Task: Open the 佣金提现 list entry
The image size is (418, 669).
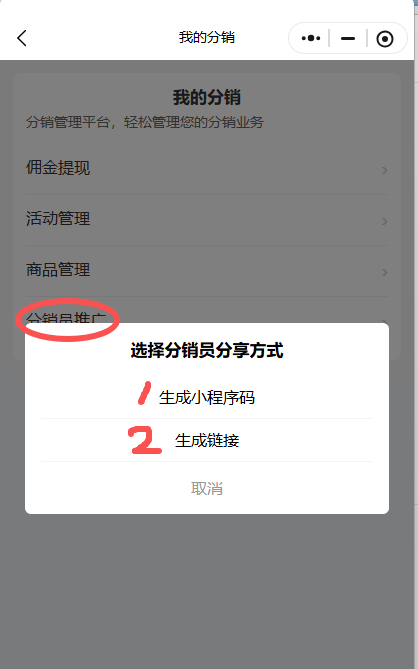Action: pyautogui.click(x=206, y=168)
